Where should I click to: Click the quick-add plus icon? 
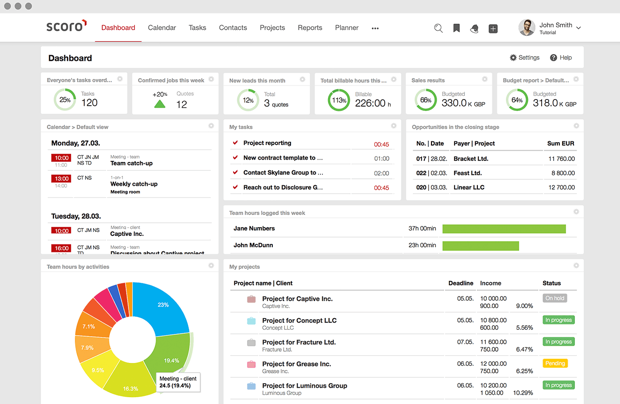tap(493, 28)
